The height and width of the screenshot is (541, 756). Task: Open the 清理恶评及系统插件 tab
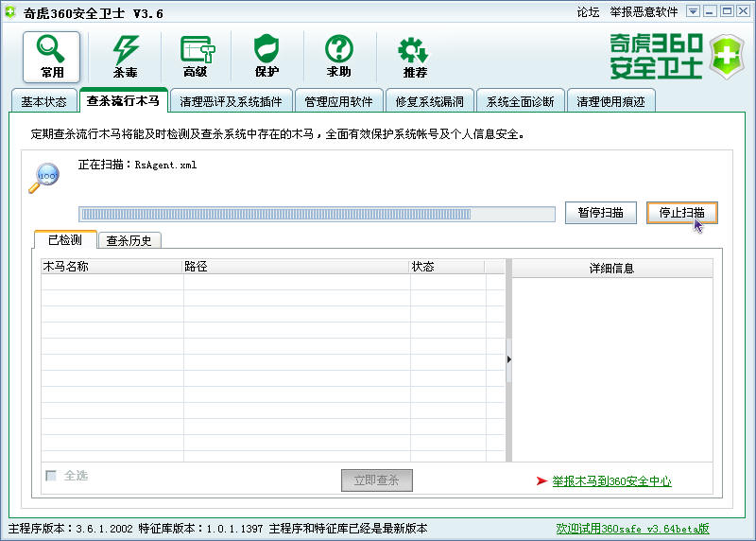click(231, 101)
